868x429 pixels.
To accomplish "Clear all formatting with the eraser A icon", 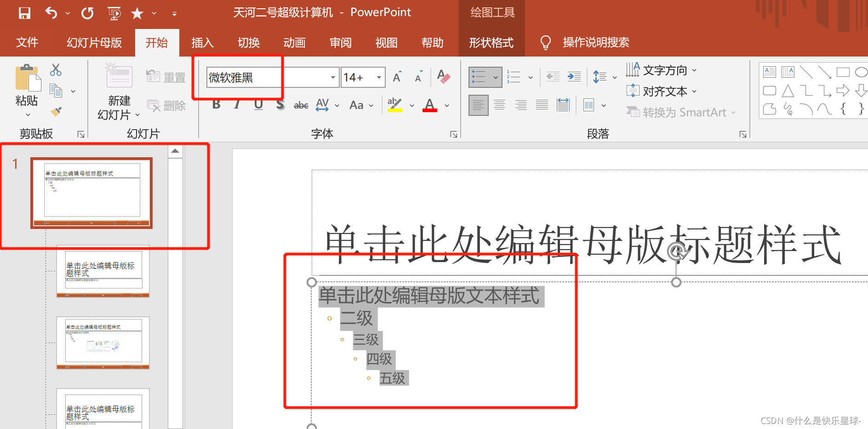I will [444, 77].
